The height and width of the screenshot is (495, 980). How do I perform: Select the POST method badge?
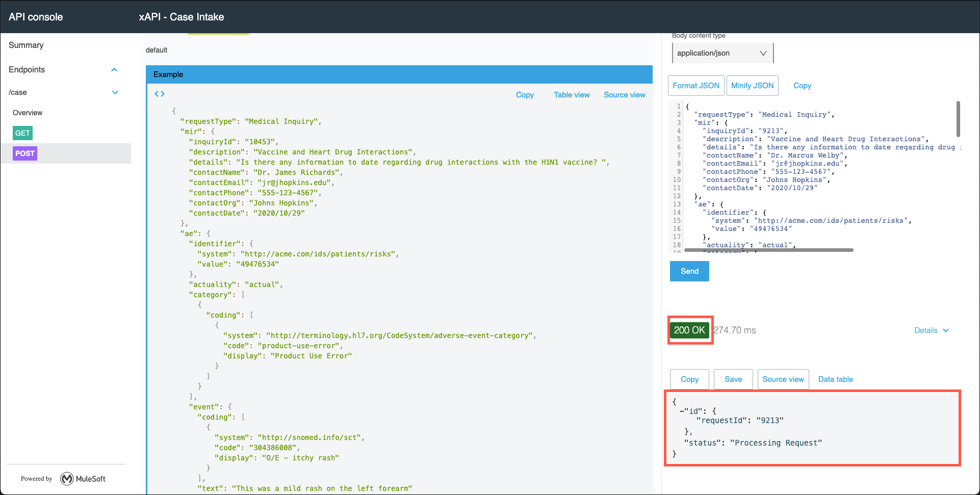[25, 153]
